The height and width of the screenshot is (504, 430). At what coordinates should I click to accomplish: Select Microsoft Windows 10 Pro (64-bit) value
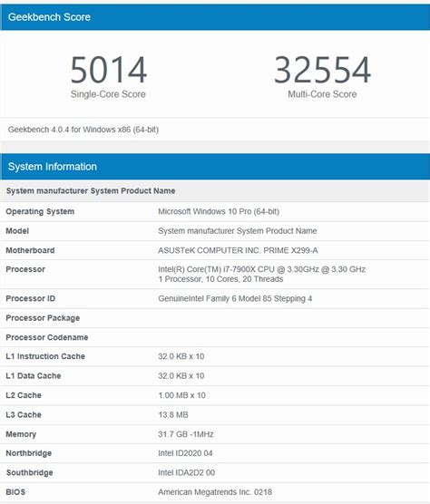coord(219,211)
